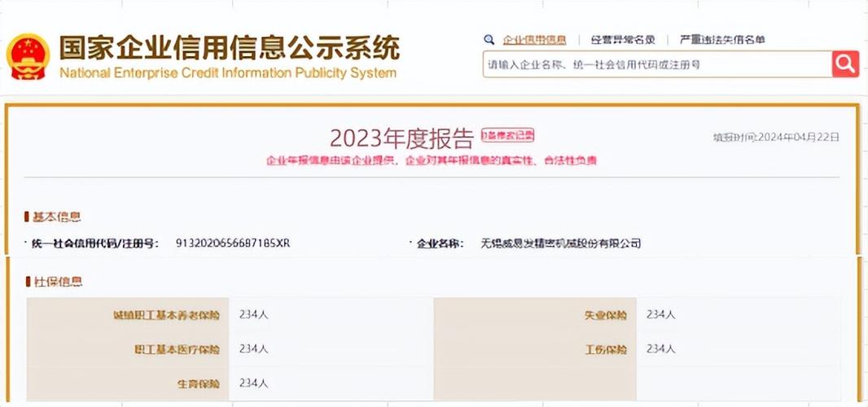The height and width of the screenshot is (407, 868).
Task: Open the 国家企业信用信息公示系统 site title
Action: click(x=229, y=48)
